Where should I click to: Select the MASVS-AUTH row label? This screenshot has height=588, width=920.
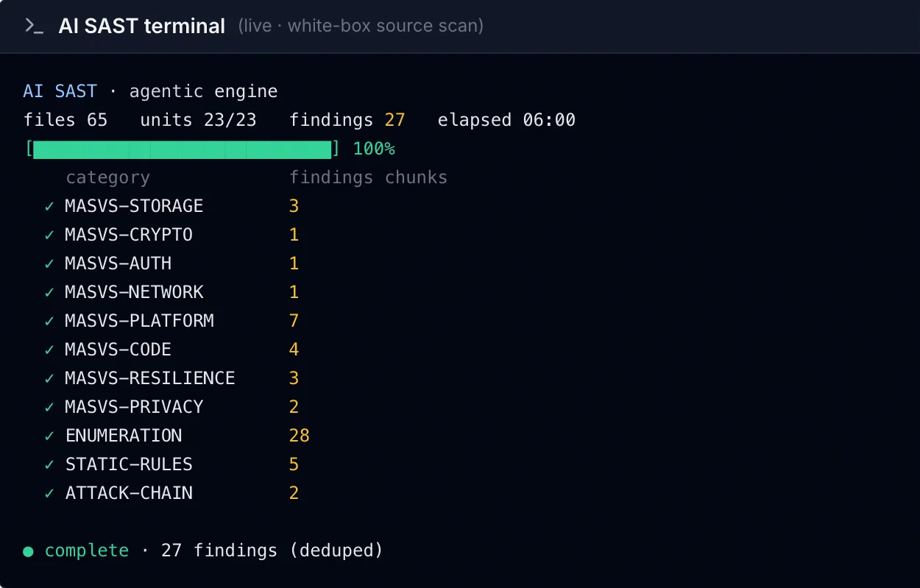(x=118, y=263)
